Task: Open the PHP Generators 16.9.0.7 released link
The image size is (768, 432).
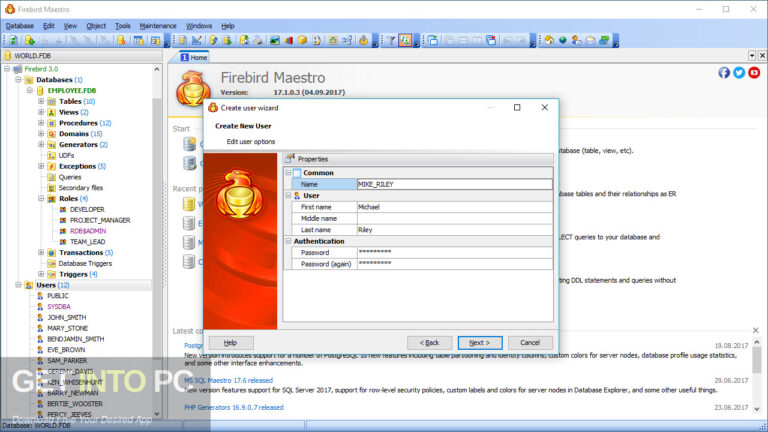Action: 234,407
